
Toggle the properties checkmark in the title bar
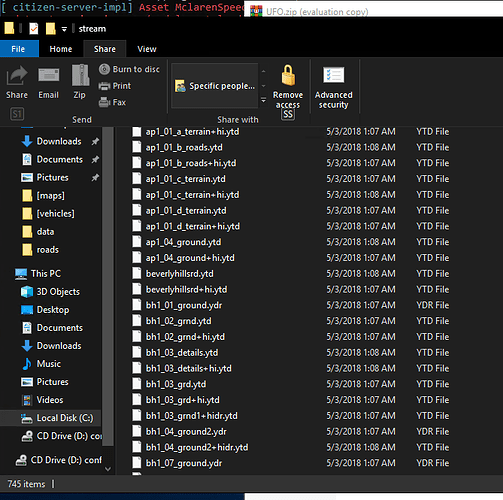(x=34, y=29)
